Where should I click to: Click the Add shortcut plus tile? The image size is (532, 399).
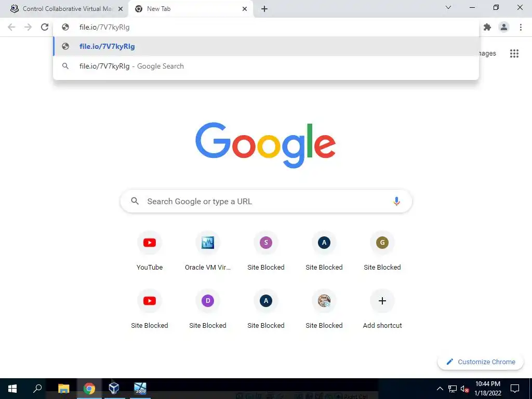click(x=382, y=309)
